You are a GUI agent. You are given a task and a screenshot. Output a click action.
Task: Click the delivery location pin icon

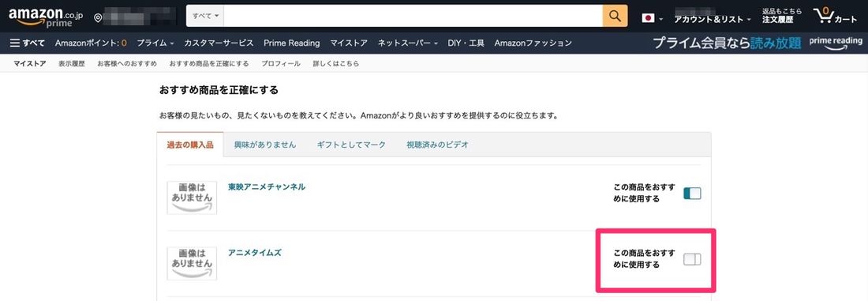coord(98,18)
